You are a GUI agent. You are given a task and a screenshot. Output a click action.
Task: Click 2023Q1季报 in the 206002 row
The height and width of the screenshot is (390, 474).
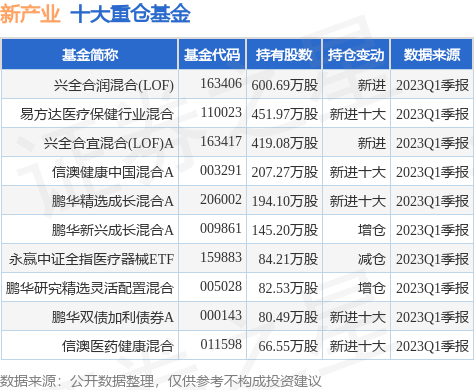[432, 201]
